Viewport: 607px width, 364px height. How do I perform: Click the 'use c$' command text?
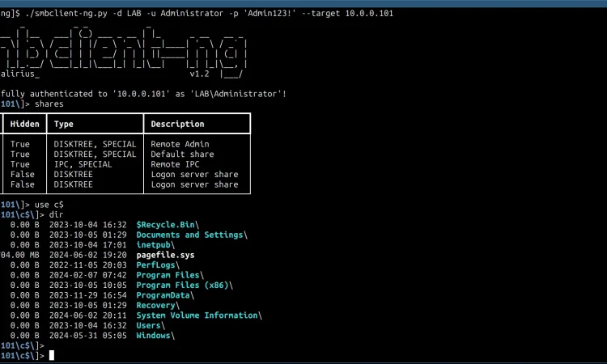click(x=49, y=205)
